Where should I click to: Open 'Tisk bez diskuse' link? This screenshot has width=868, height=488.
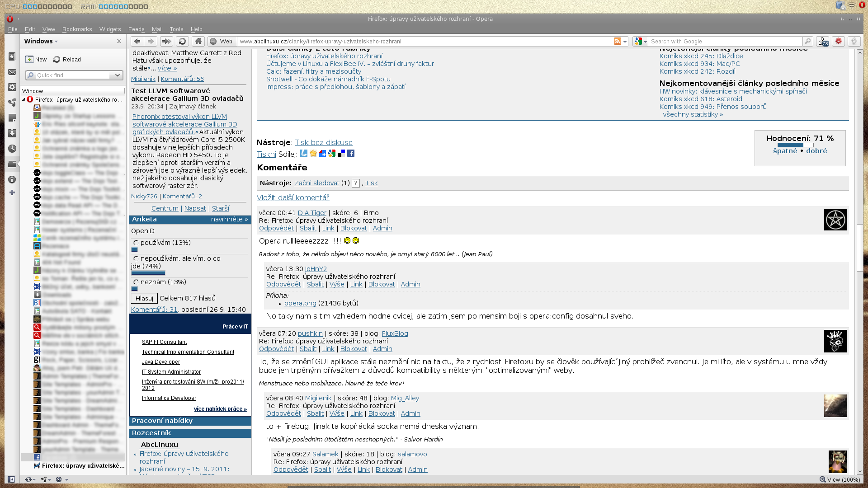pyautogui.click(x=324, y=143)
